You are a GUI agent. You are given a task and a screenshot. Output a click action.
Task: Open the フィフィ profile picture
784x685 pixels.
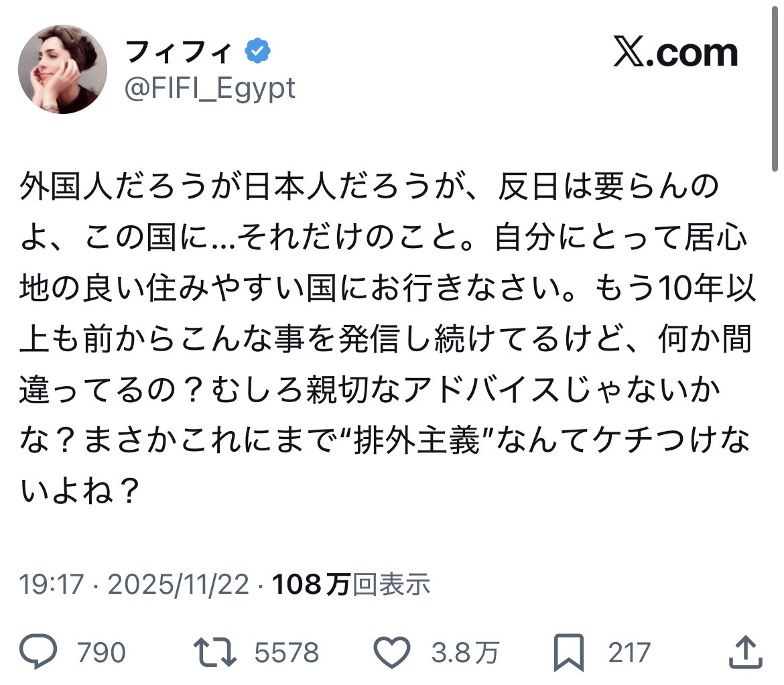tap(62, 69)
